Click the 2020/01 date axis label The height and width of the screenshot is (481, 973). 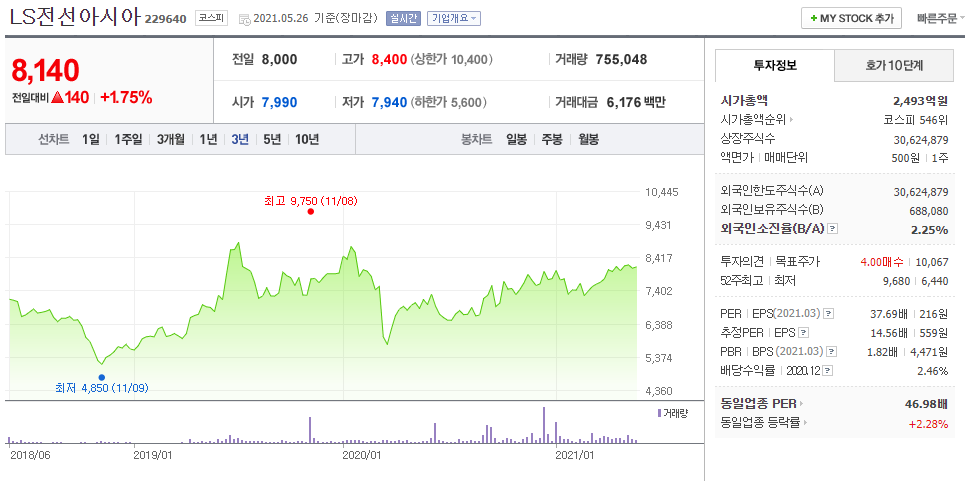coord(361,455)
